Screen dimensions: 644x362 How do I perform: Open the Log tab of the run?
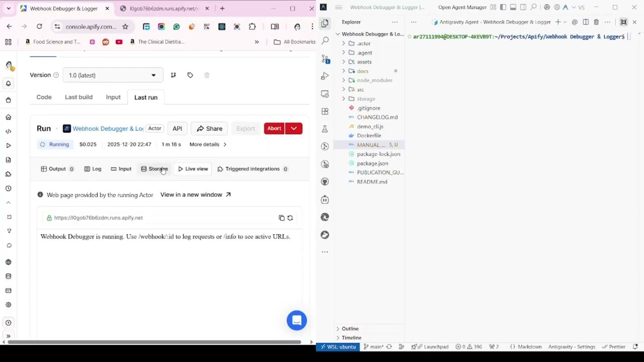point(93,168)
